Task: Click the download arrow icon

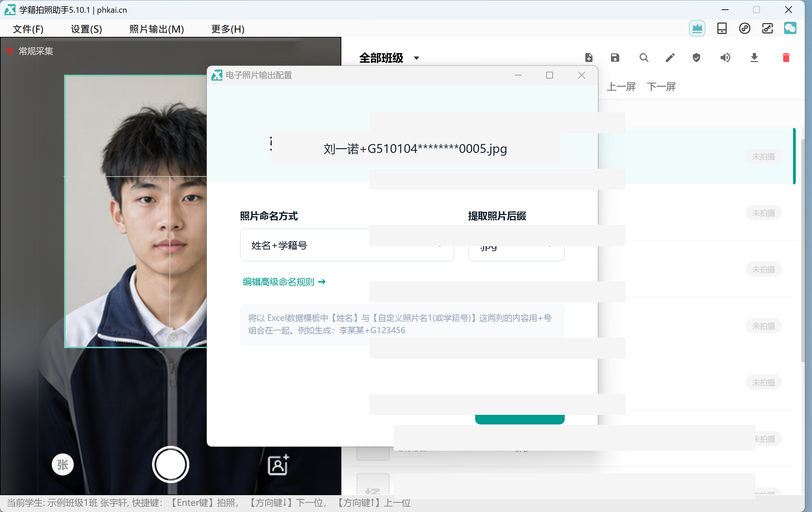Action: [754, 58]
